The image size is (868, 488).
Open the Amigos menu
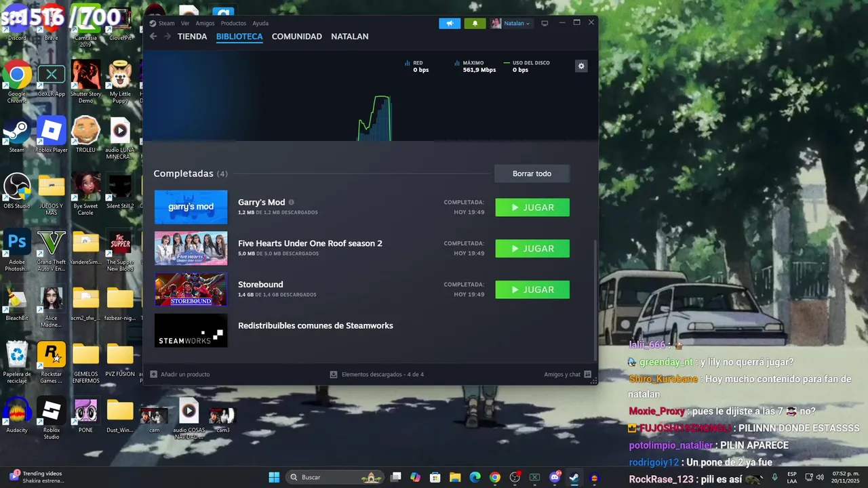tap(205, 23)
